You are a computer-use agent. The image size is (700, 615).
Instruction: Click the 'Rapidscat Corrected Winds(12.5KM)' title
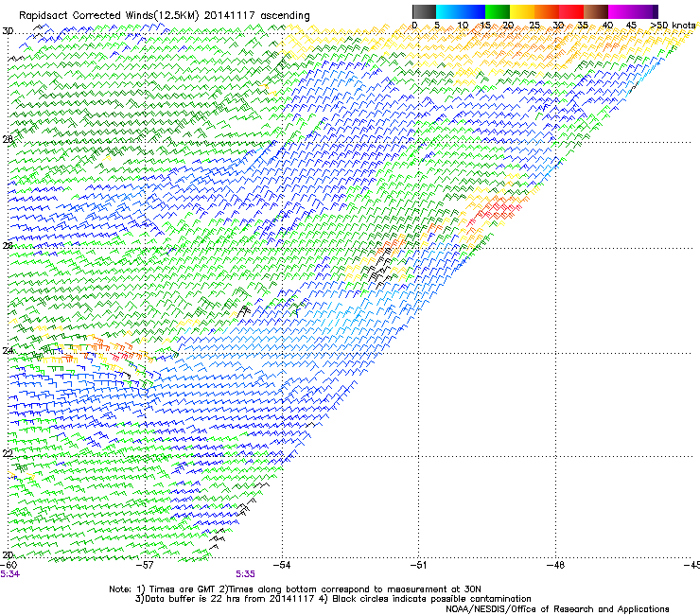click(110, 16)
